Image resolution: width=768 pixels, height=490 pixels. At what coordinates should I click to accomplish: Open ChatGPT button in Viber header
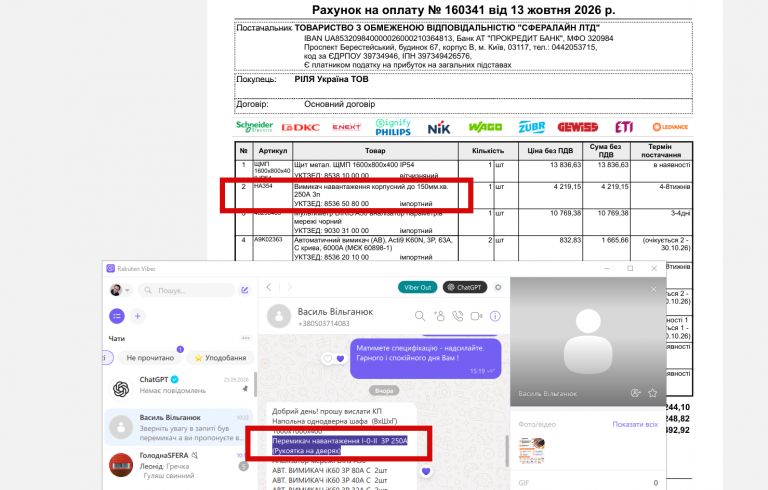(465, 287)
